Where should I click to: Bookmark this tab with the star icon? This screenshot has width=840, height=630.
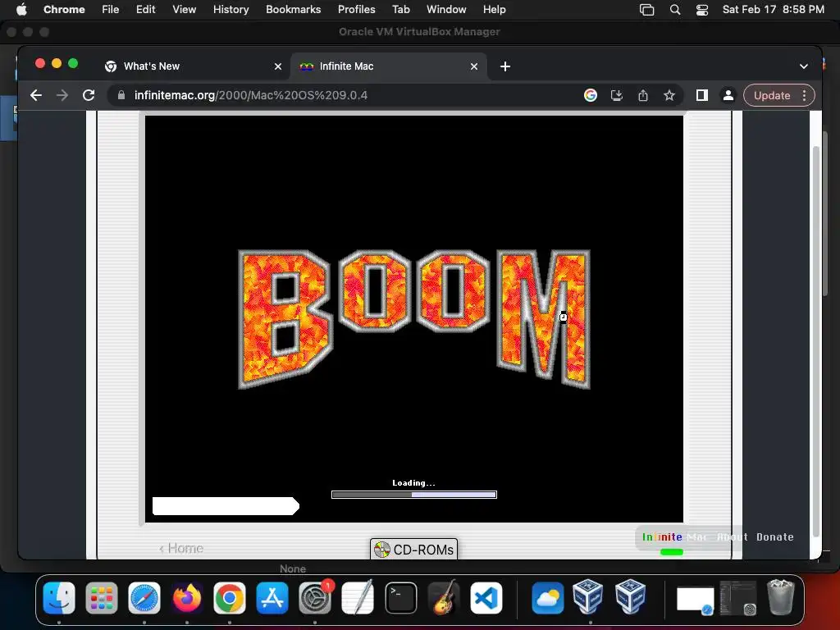click(x=669, y=95)
